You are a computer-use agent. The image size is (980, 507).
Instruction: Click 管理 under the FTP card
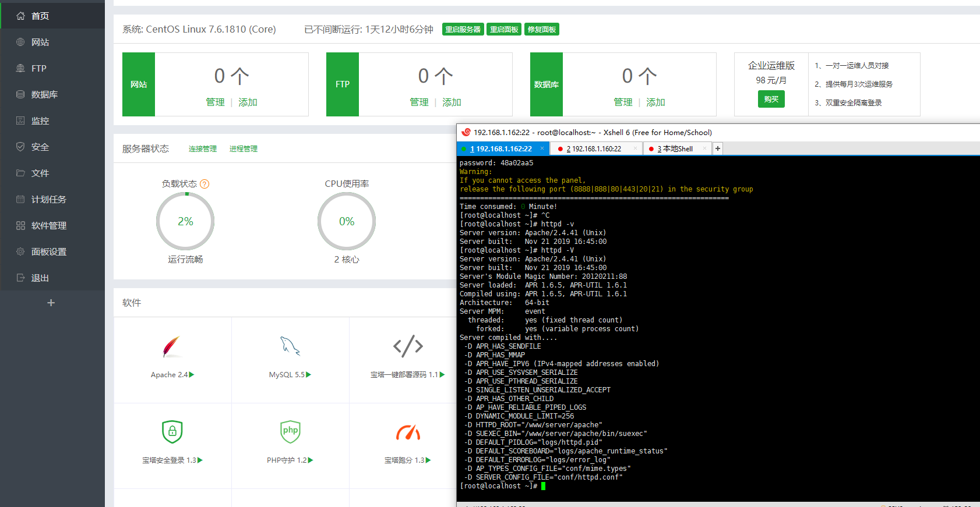pos(419,102)
